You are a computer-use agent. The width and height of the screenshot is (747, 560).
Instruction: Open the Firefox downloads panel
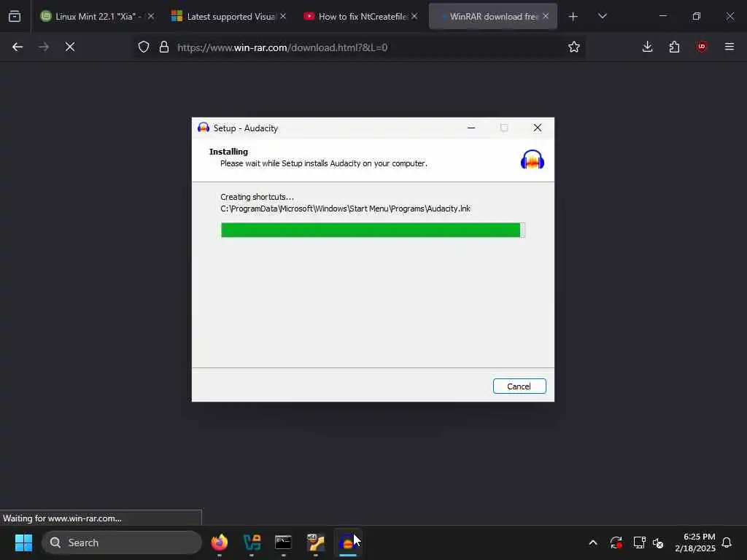tap(648, 47)
